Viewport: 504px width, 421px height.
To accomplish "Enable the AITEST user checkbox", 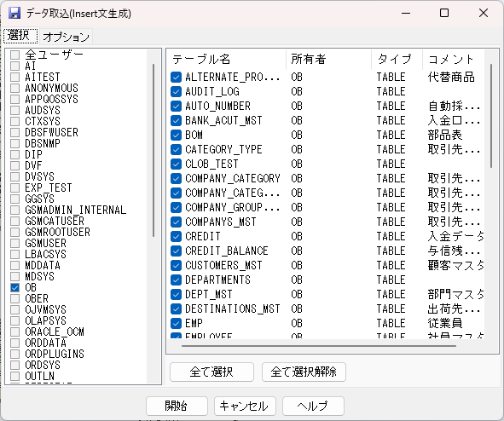I will tap(14, 77).
